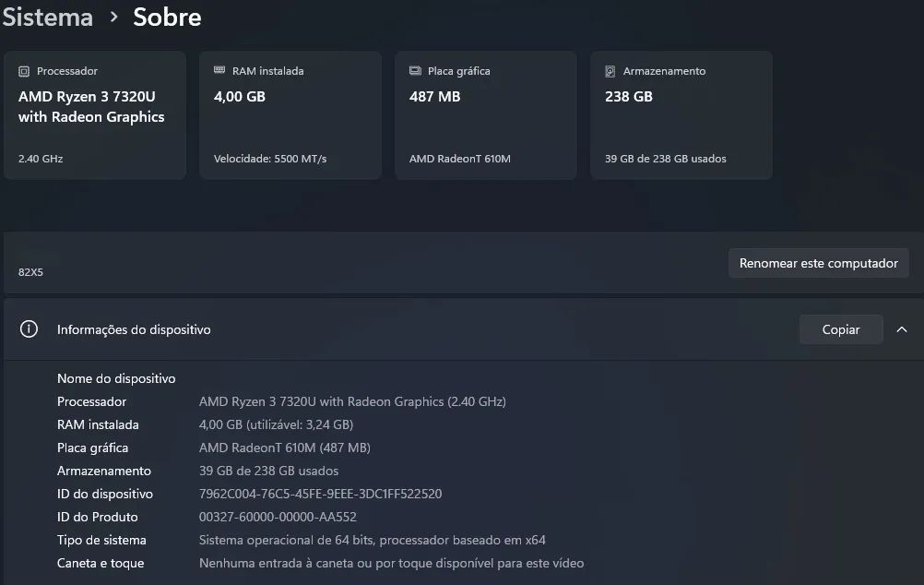Click the breadcrumb chevron separator
The height and width of the screenshot is (585, 924).
tap(113, 18)
